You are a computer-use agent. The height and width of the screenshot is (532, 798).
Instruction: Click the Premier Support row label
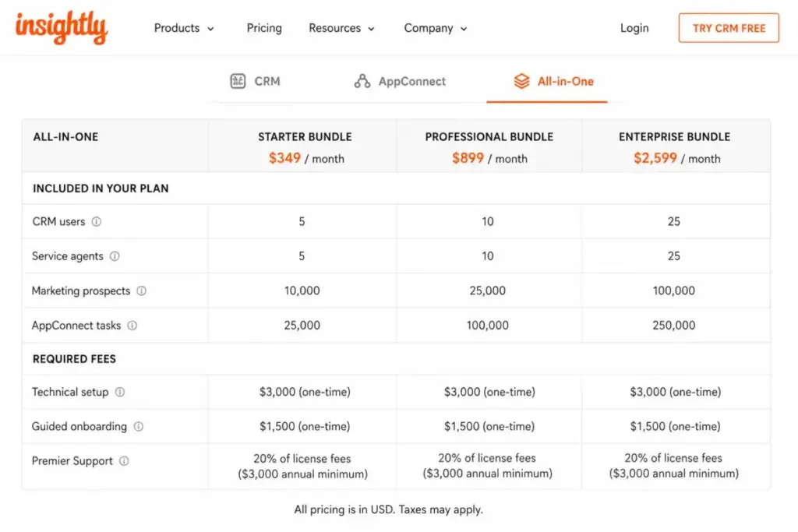tap(72, 461)
